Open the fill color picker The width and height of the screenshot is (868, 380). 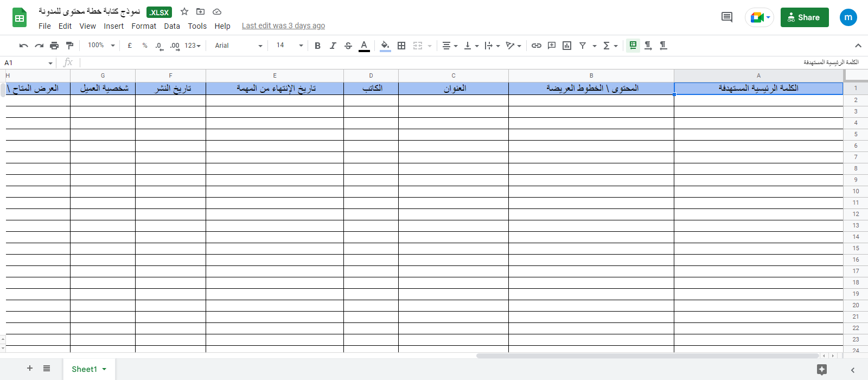click(x=385, y=46)
